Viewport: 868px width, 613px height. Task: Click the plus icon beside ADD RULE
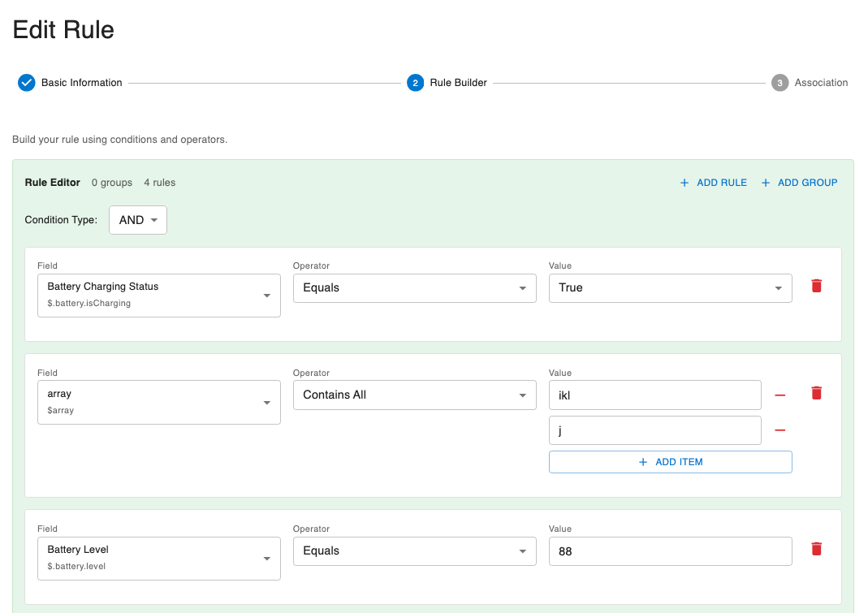tap(684, 182)
